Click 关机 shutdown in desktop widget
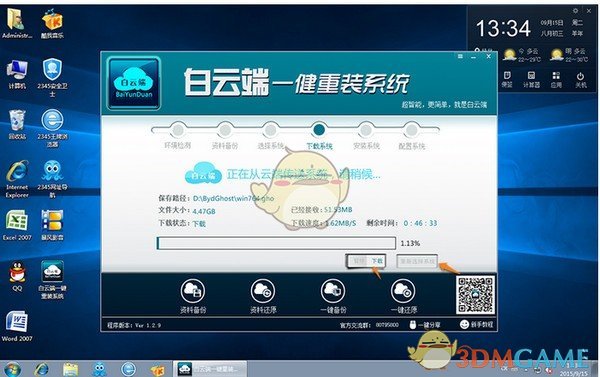Screen dimensions: 600x377 (x=580, y=79)
